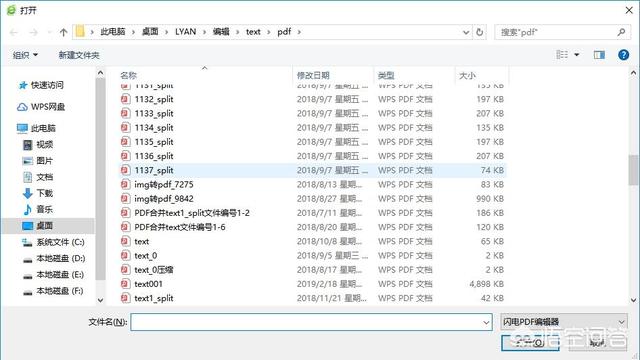640x360 pixels.
Task: Expand chevron after pdf breadcrumb
Action: click(x=299, y=32)
